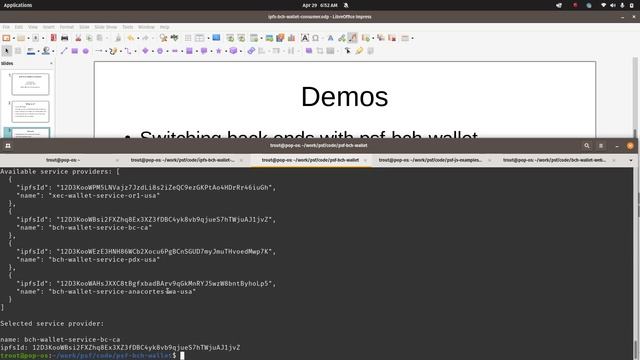Select the purple Star shape tool
This screenshot has width=640, height=360.
(x=219, y=51)
